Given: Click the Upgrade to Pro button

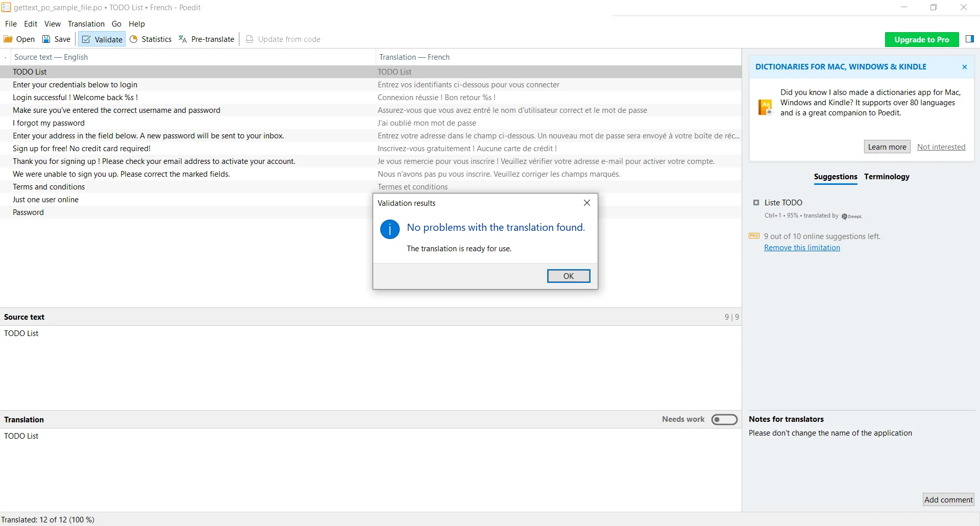Looking at the screenshot, I should (x=921, y=40).
